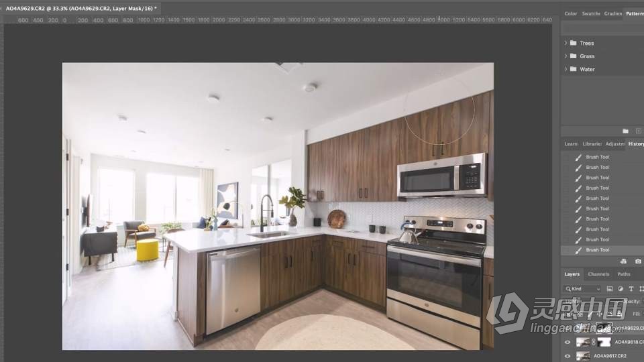Switch to the Paths tab

[623, 274]
